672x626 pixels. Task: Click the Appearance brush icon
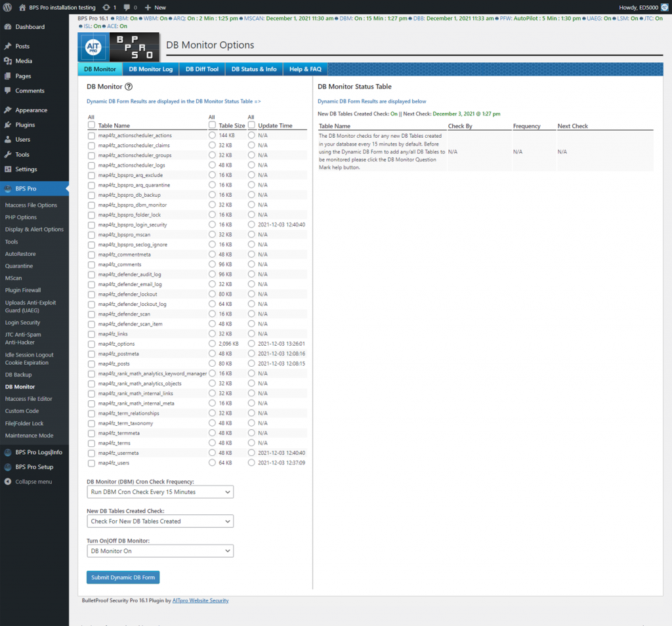(8, 110)
